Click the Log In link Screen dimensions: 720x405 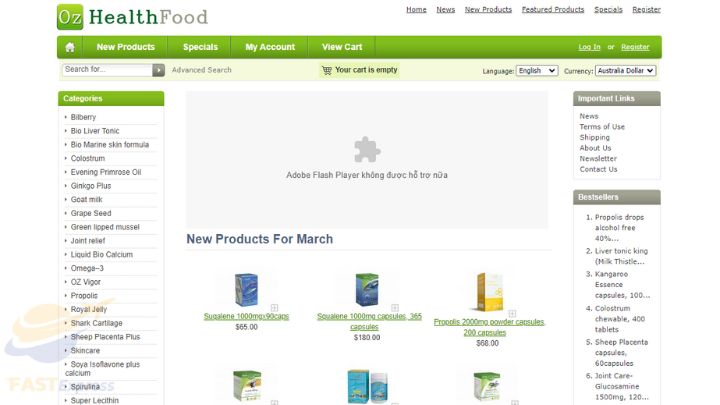point(589,47)
